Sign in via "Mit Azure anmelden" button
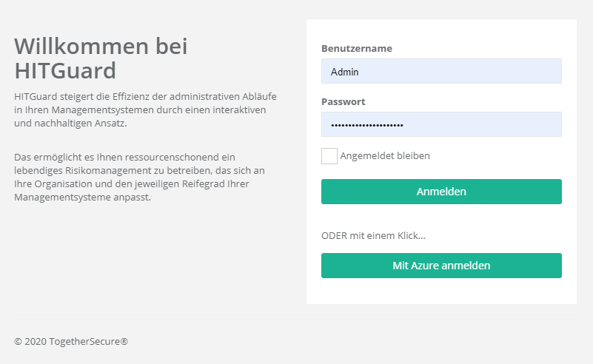This screenshot has height=364, width=593. point(441,266)
